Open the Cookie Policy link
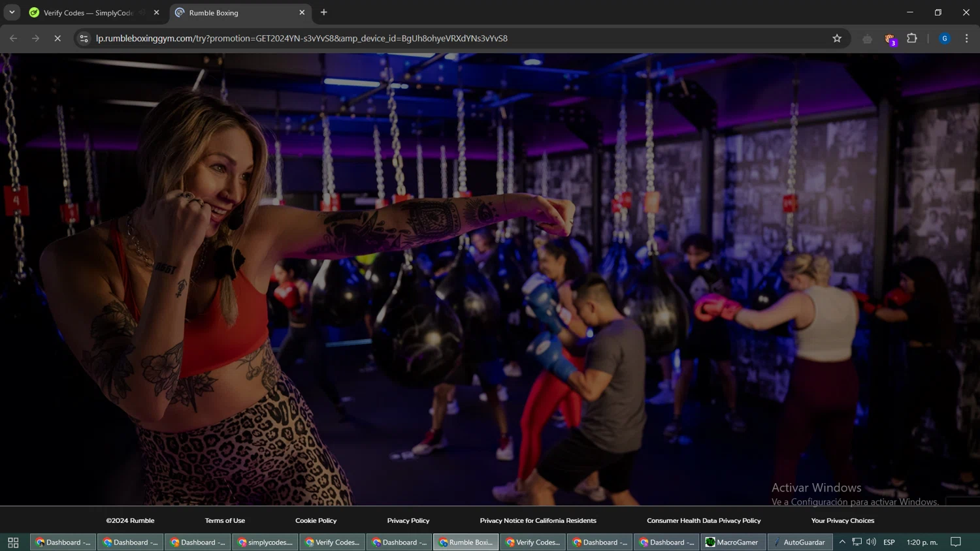The width and height of the screenshot is (980, 551). tap(316, 520)
